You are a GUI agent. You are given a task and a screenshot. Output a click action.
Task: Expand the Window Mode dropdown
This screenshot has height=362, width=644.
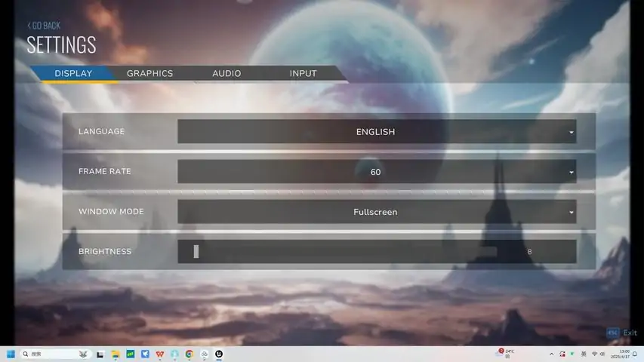(376, 212)
